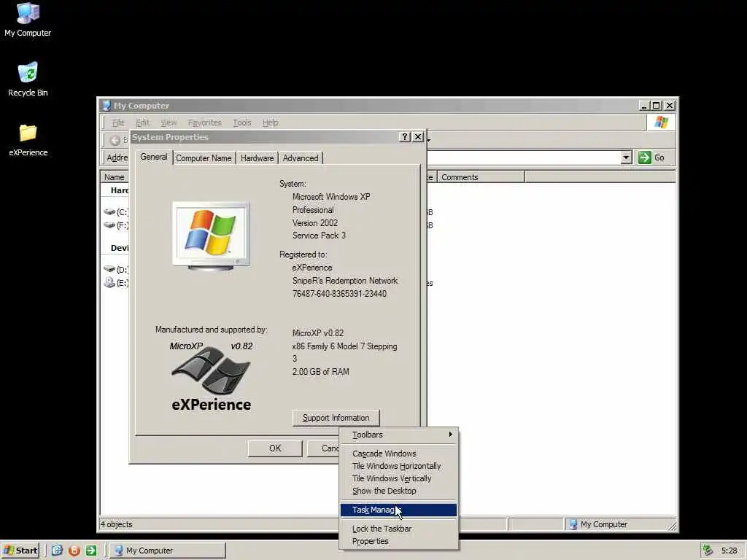Click the help question mark button in System Properties

[x=404, y=137]
